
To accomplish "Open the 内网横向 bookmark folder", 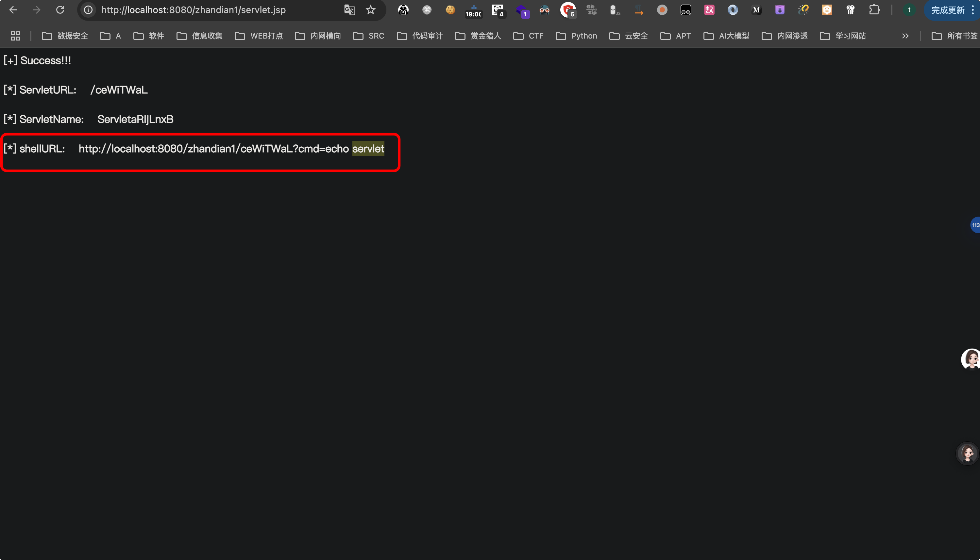I will tap(318, 36).
